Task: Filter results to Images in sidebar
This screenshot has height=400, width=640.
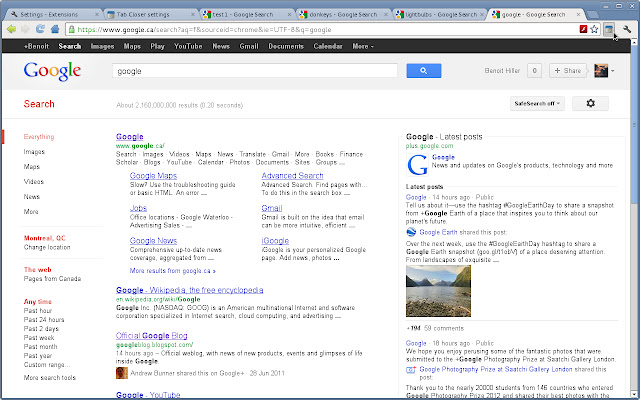Action: coord(34,152)
